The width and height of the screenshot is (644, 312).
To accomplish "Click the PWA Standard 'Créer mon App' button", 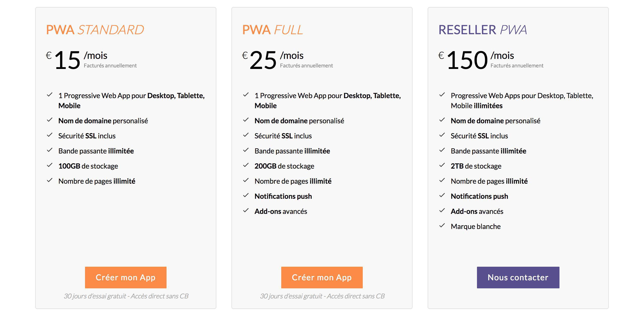I will click(126, 277).
